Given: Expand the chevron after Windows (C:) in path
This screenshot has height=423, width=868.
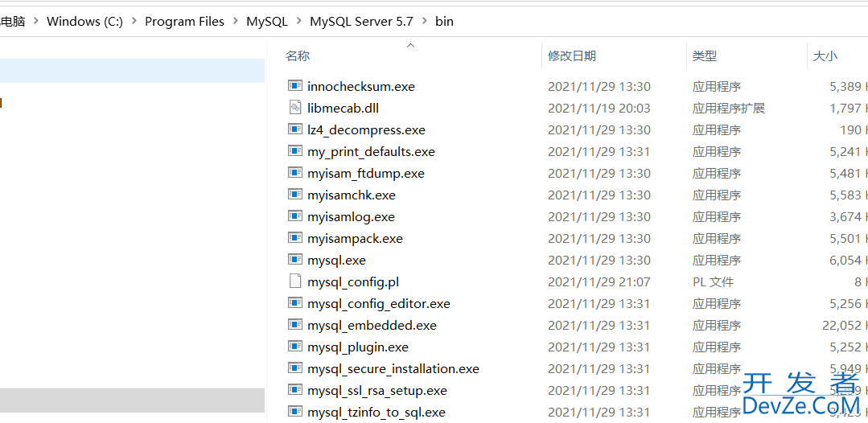Looking at the screenshot, I should tap(134, 22).
